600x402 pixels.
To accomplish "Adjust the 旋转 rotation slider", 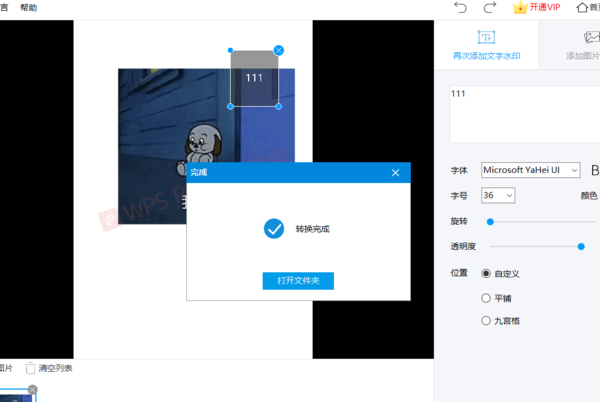I will [x=490, y=221].
